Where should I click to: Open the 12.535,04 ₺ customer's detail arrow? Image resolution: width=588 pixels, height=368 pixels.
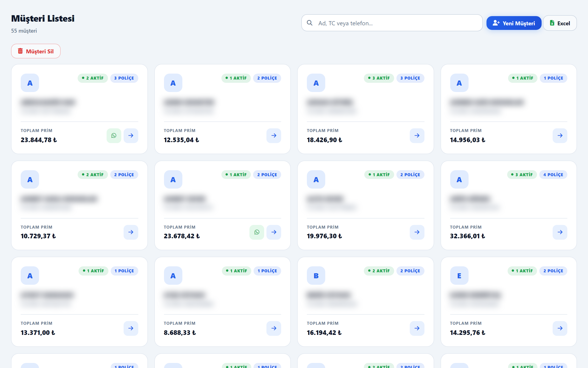point(274,135)
